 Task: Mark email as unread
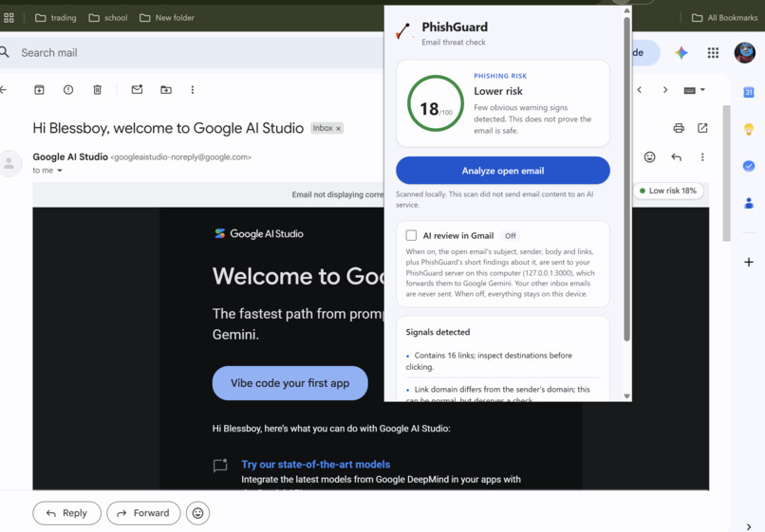coord(137,89)
